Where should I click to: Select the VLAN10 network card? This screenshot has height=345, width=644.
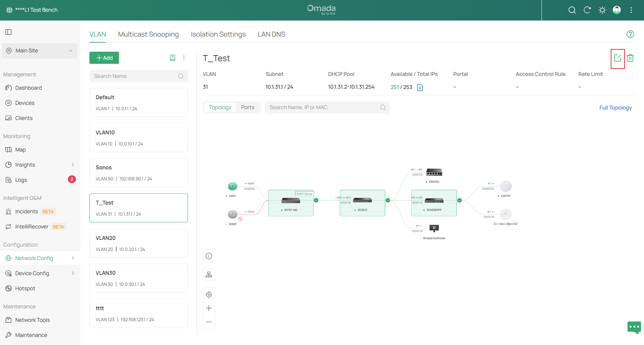coord(139,138)
